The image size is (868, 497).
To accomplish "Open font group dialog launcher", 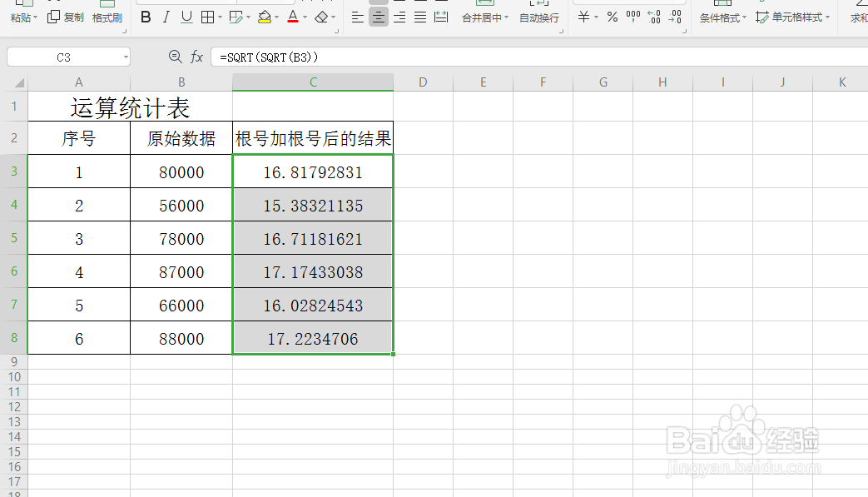I will point(336,32).
